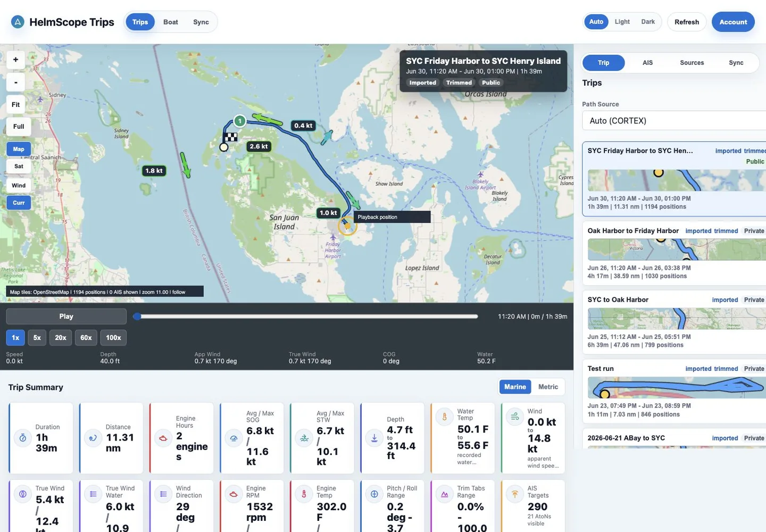Select Light theme mode
Screen dimensions: 766x532
[622, 22]
